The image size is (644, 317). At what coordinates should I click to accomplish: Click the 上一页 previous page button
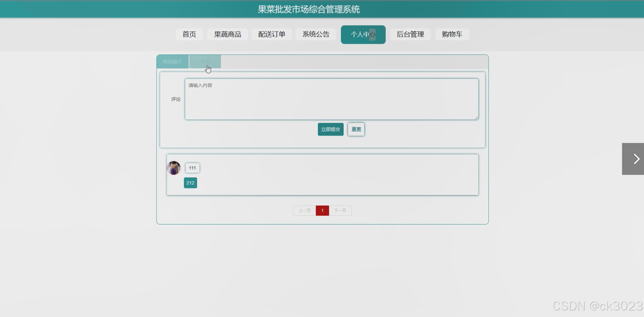pos(304,210)
